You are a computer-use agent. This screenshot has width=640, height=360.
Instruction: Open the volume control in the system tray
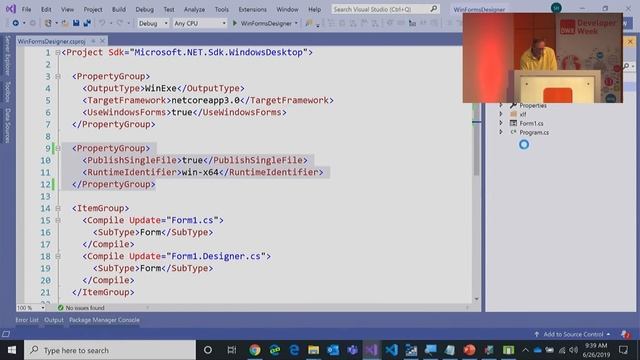[573, 350]
